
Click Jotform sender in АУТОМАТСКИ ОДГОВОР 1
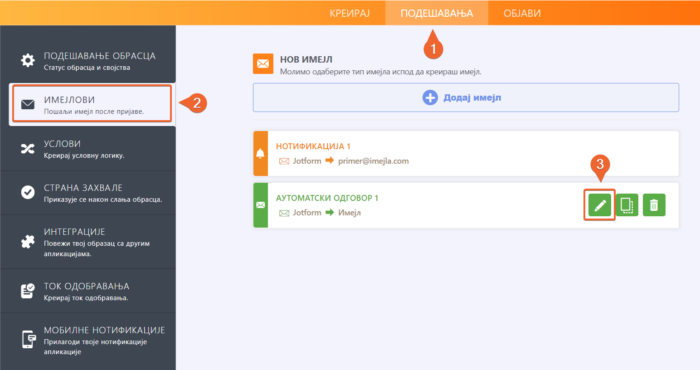coord(307,213)
